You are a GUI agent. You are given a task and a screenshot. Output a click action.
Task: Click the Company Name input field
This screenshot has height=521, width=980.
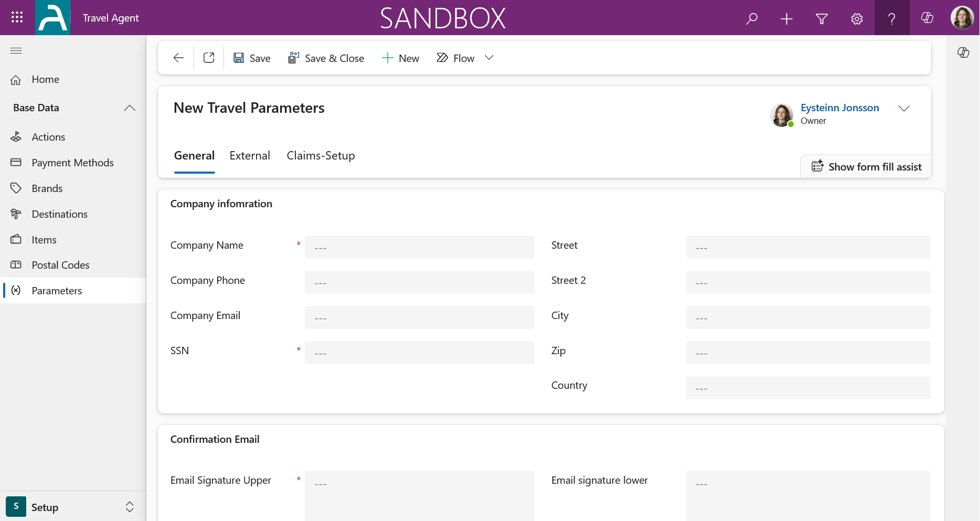[419, 247]
